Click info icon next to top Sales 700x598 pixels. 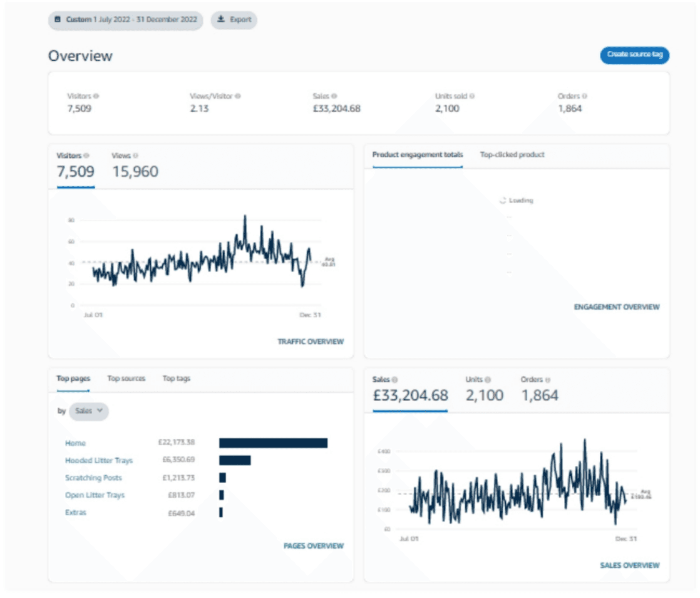tap(334, 96)
